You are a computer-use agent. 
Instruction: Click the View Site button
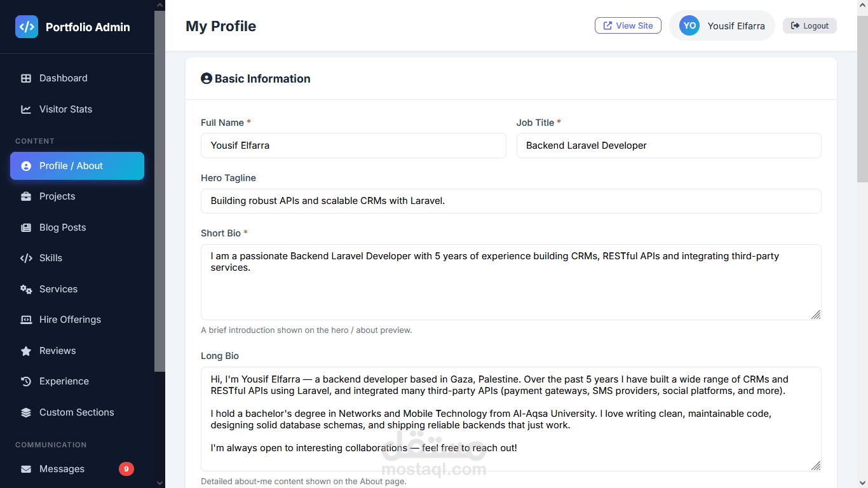tap(628, 25)
